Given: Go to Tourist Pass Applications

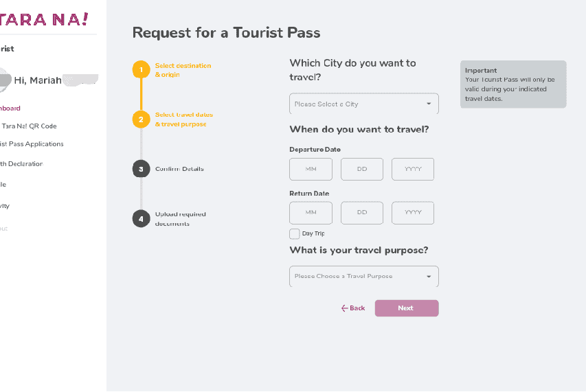Looking at the screenshot, I should (x=32, y=144).
